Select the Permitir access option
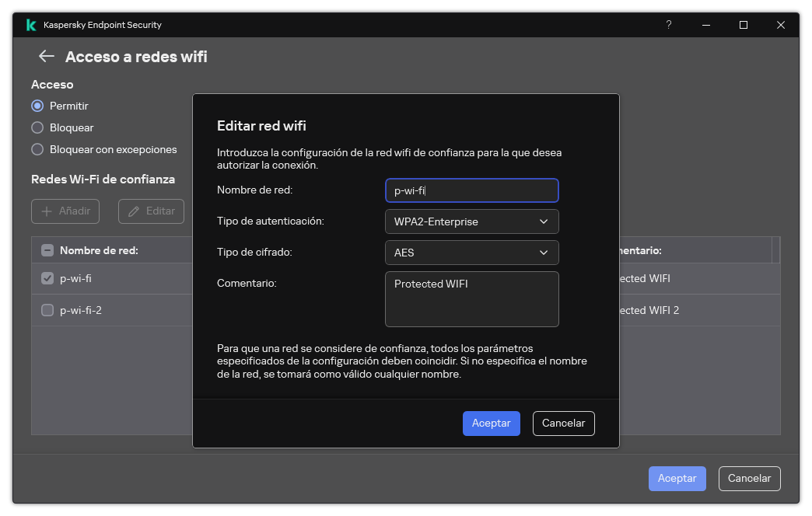Screen dimensions: 812x516 click(37, 106)
